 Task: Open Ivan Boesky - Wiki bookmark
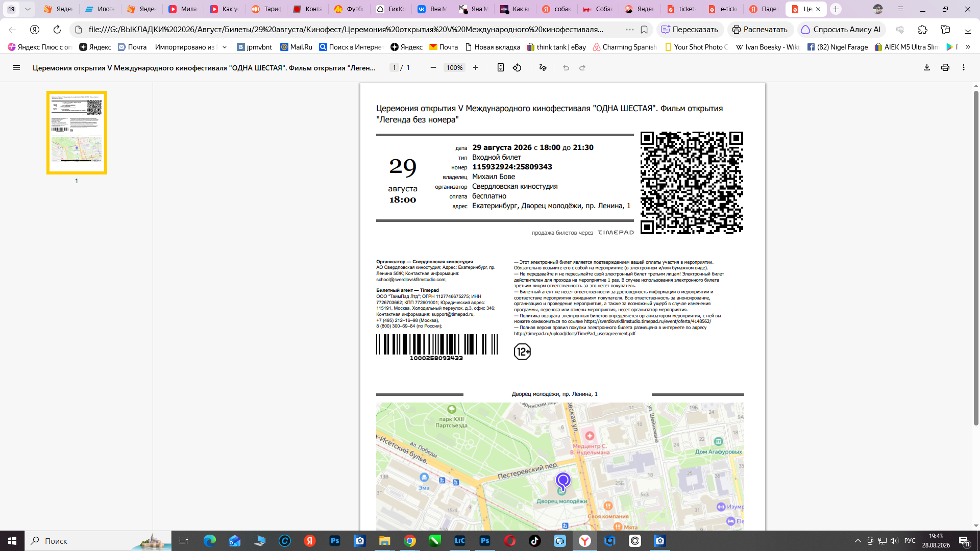[x=768, y=47]
